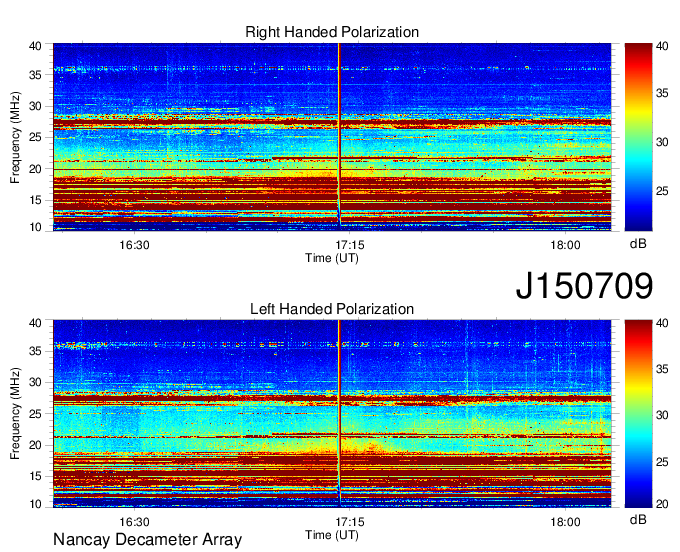
Task: Click the 35 dB label on lower colorbar
Action: (x=662, y=369)
